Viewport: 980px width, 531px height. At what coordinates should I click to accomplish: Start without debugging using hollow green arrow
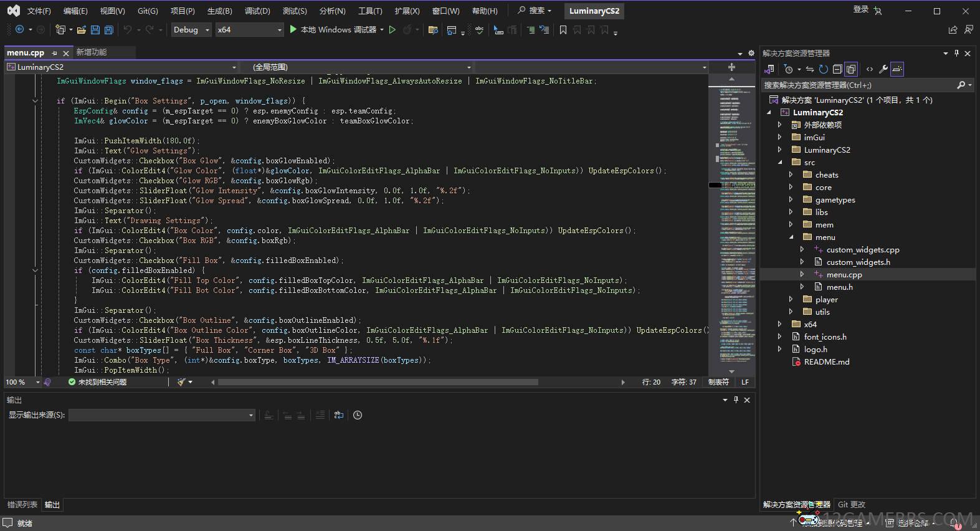pyautogui.click(x=392, y=30)
